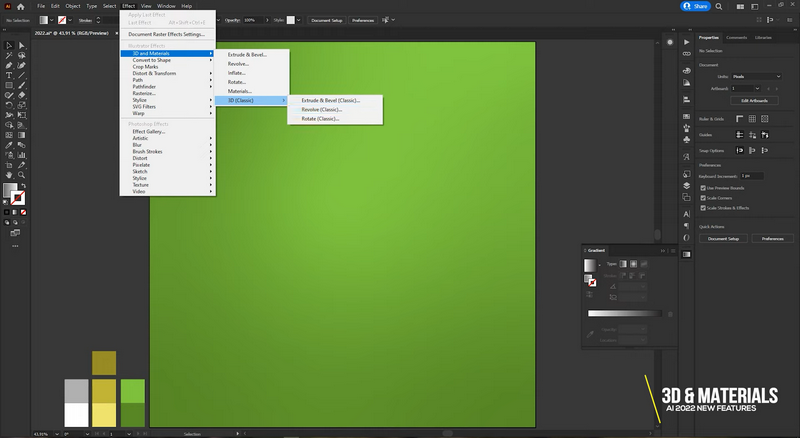Select linear gradient type in Gradient panel

(x=623, y=264)
